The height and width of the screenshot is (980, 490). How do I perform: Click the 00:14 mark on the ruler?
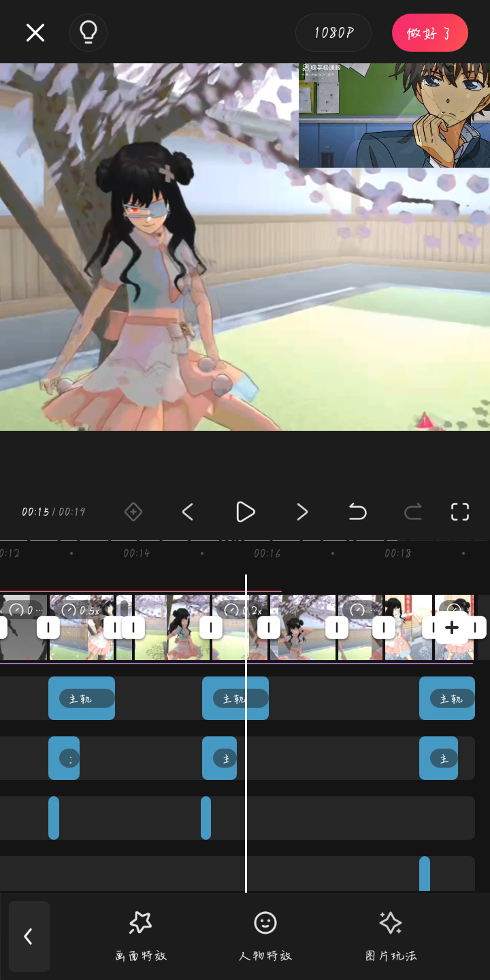tap(136, 553)
